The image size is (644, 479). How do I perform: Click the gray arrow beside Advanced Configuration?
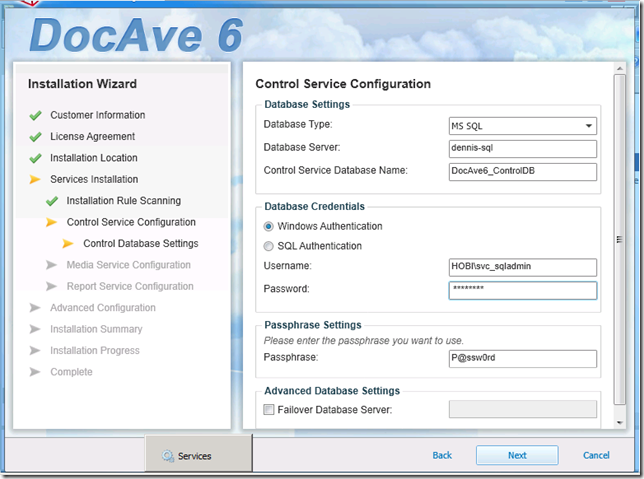coord(35,308)
